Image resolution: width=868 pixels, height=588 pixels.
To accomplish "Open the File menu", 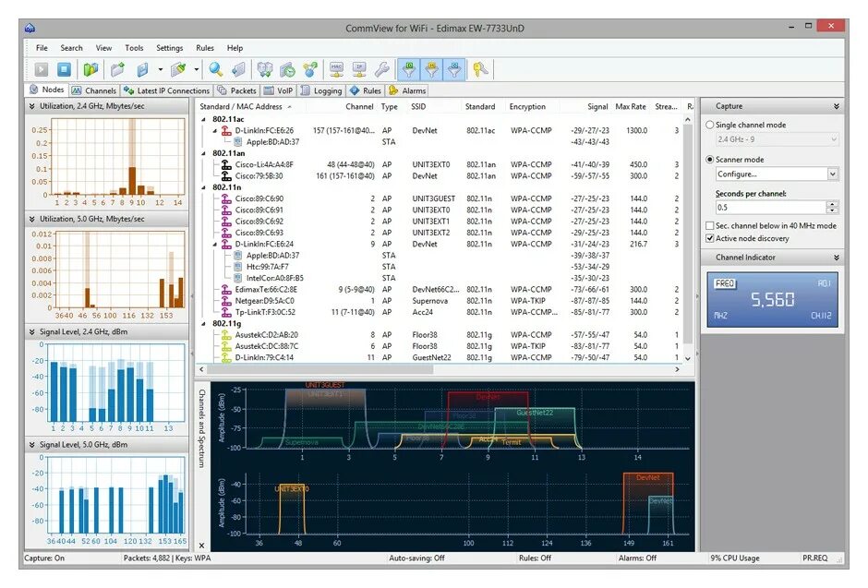I will [x=42, y=48].
